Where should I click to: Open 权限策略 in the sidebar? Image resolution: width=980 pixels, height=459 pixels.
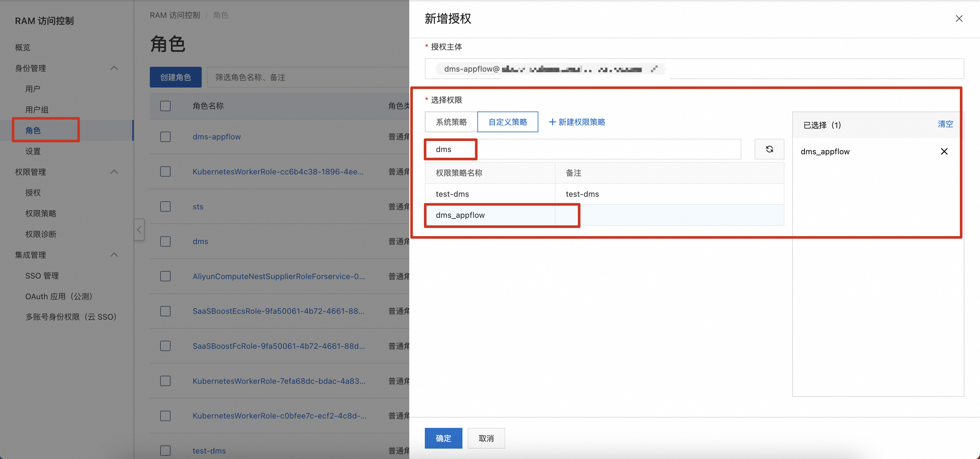[41, 213]
